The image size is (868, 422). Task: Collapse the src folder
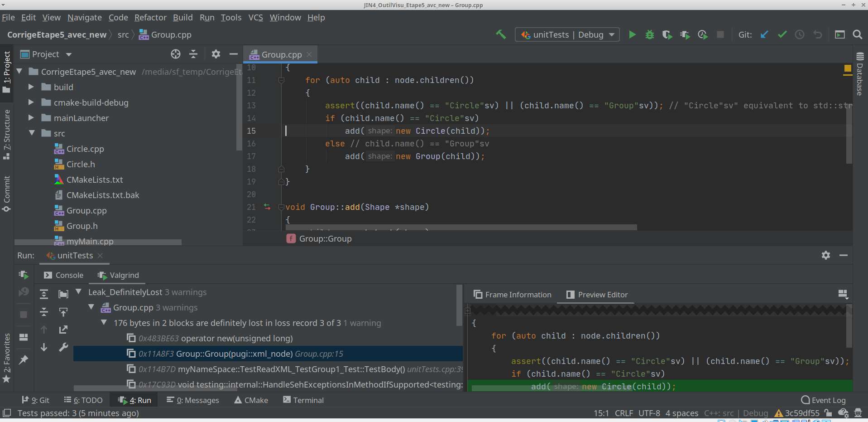click(32, 133)
